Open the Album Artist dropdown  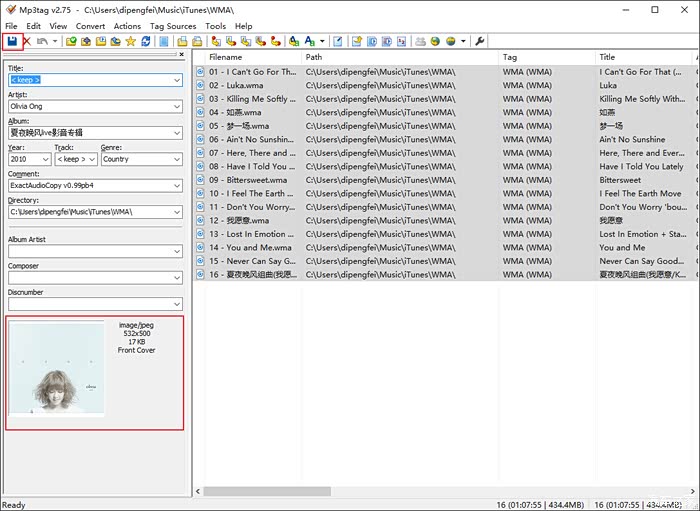click(176, 251)
